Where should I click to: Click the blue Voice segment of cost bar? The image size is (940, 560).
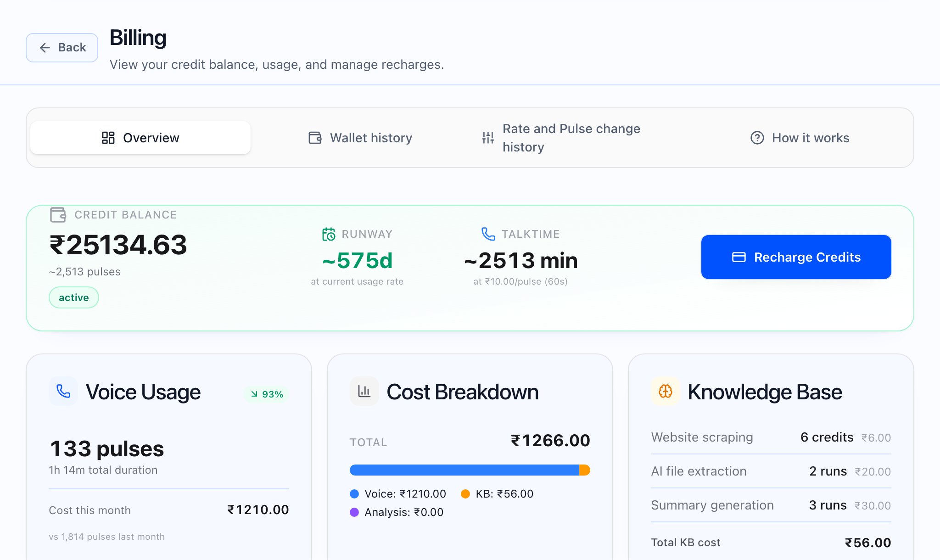coord(464,470)
